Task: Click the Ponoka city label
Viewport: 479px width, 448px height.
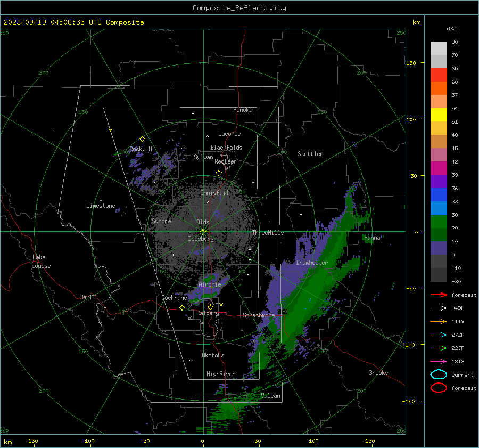Action: point(243,110)
